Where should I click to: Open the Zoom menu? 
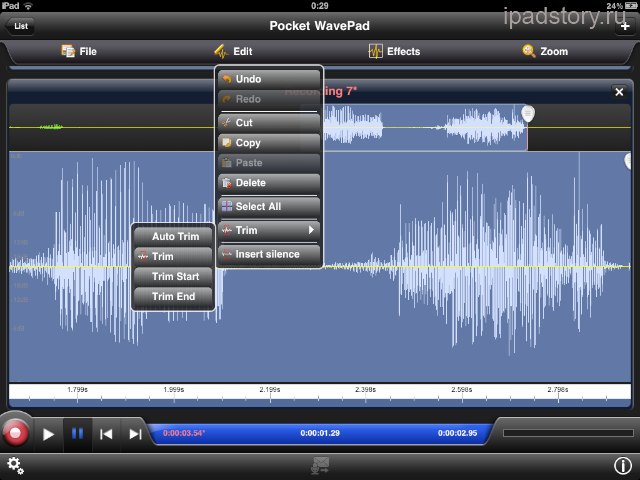pos(545,51)
